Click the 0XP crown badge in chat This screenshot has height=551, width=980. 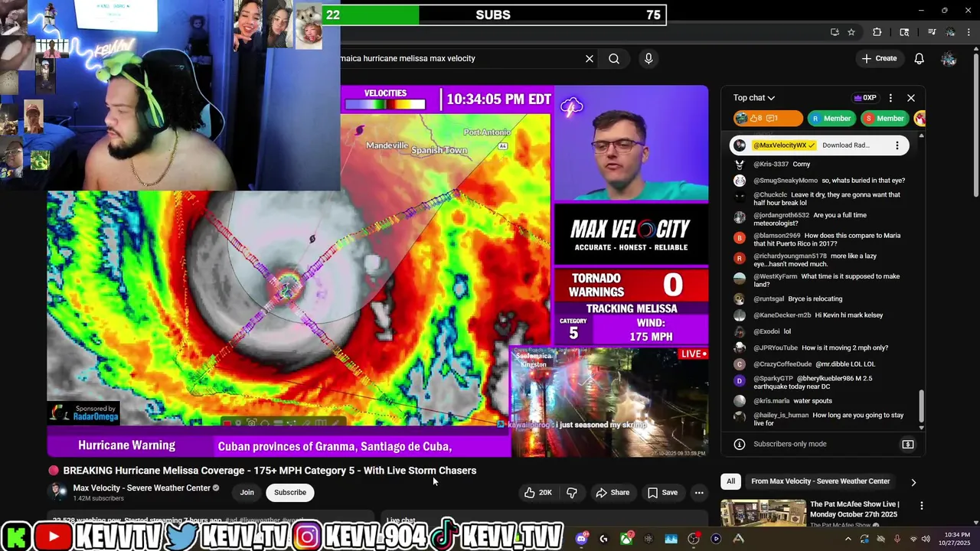click(x=865, y=98)
